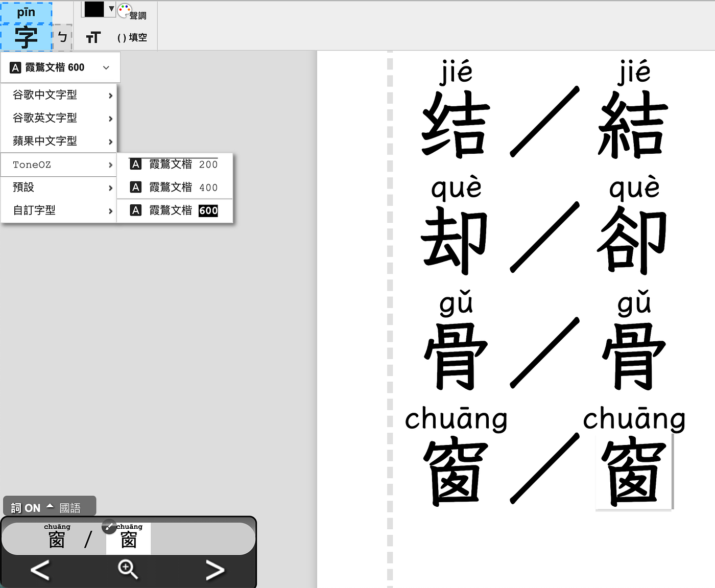Go to next item with right arrow
The height and width of the screenshot is (588, 715).
[215, 570]
